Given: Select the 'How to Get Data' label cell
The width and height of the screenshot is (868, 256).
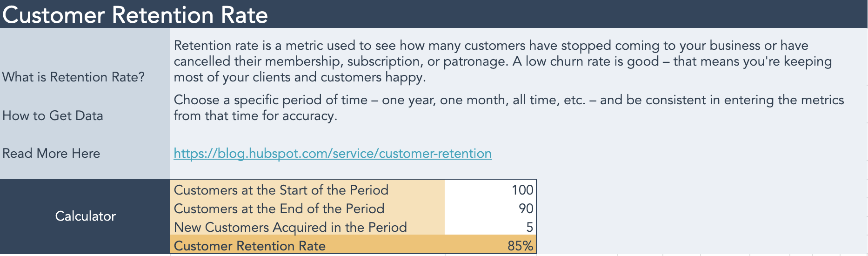Looking at the screenshot, I should (x=53, y=115).
